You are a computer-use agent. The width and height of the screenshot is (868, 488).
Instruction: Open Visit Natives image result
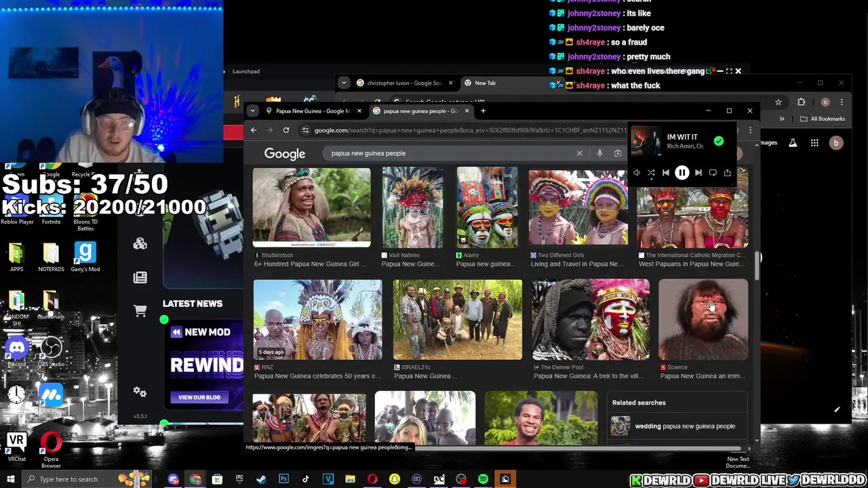pos(412,207)
